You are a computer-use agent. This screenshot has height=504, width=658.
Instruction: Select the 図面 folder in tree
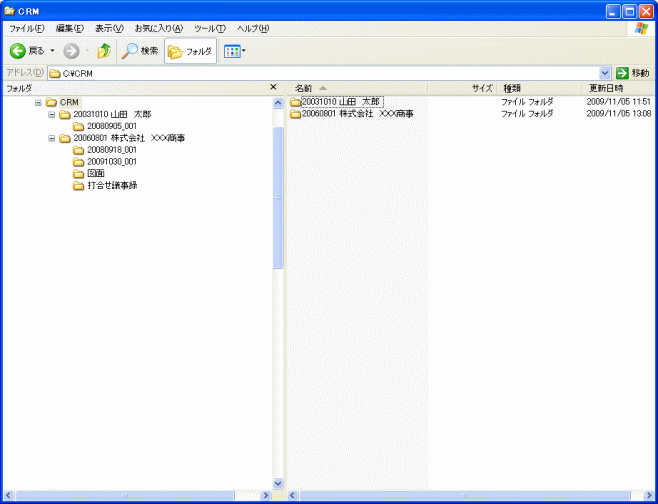pyautogui.click(x=96, y=173)
